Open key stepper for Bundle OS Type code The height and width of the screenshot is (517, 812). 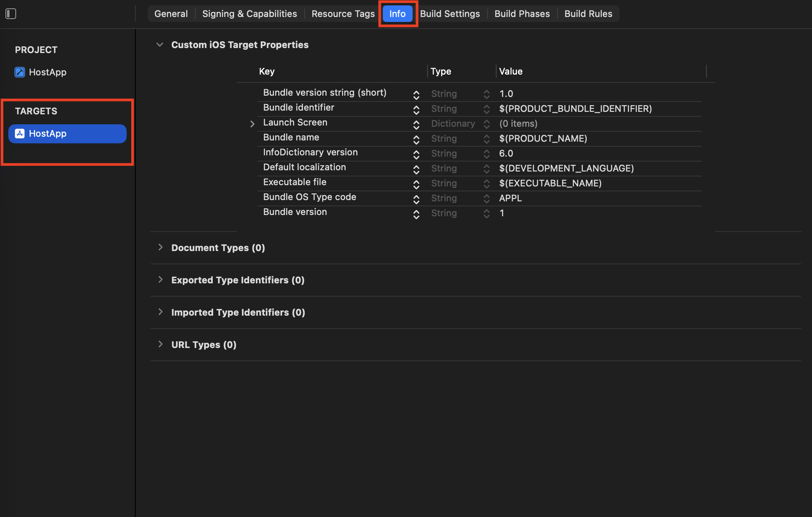(416, 199)
